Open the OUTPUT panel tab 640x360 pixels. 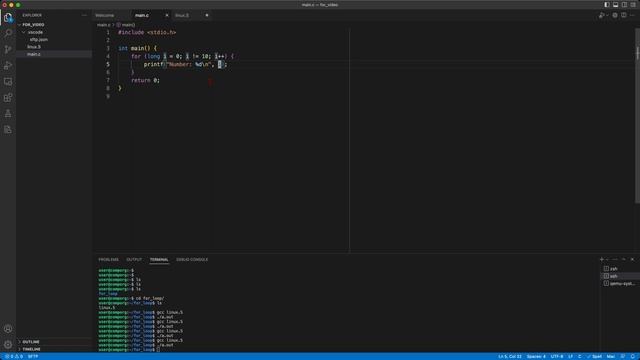click(x=134, y=260)
